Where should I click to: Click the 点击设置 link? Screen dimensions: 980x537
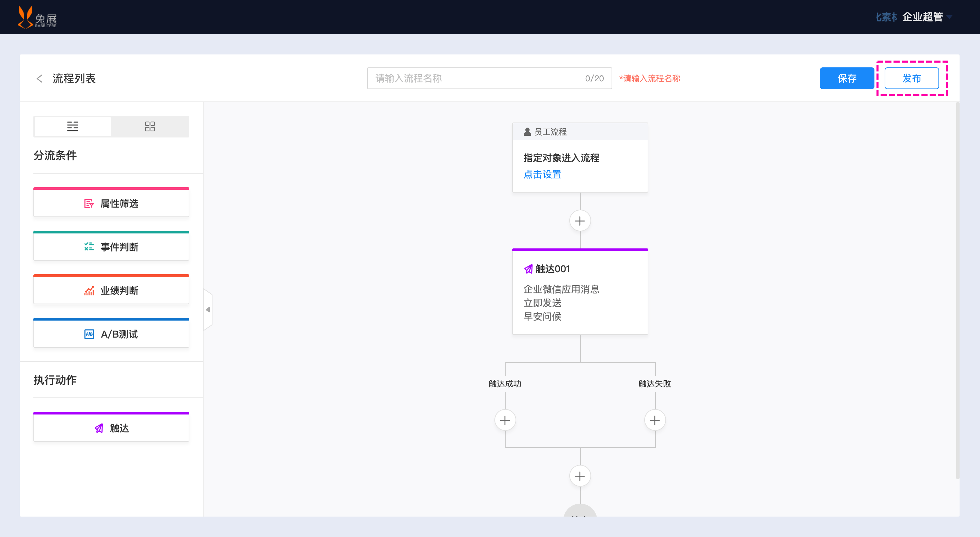click(542, 174)
